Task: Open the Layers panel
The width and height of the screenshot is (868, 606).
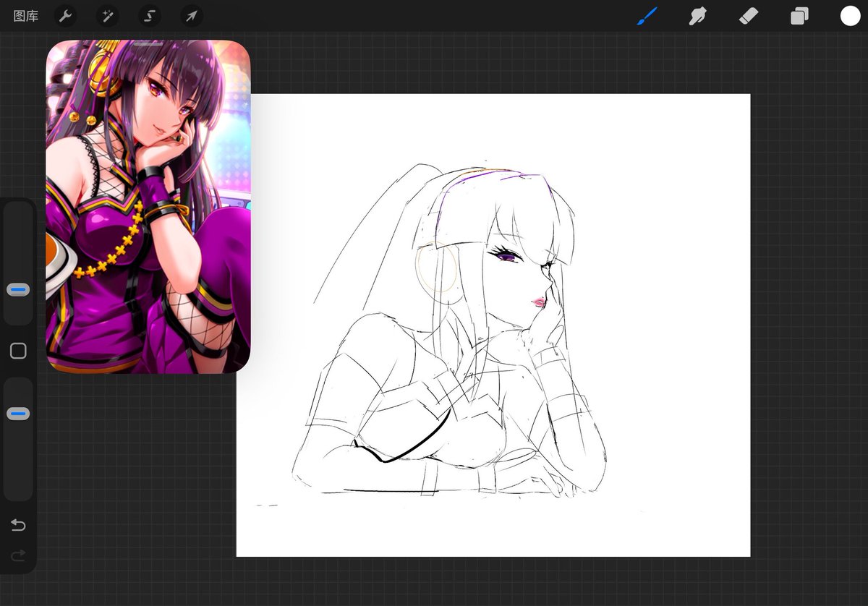Action: click(x=799, y=16)
